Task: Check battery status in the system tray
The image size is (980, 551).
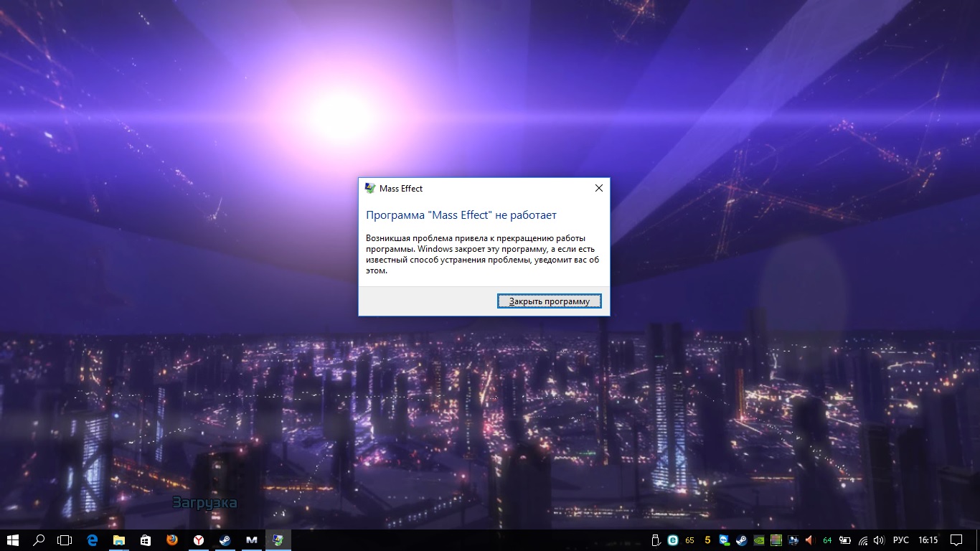Action: pos(845,540)
